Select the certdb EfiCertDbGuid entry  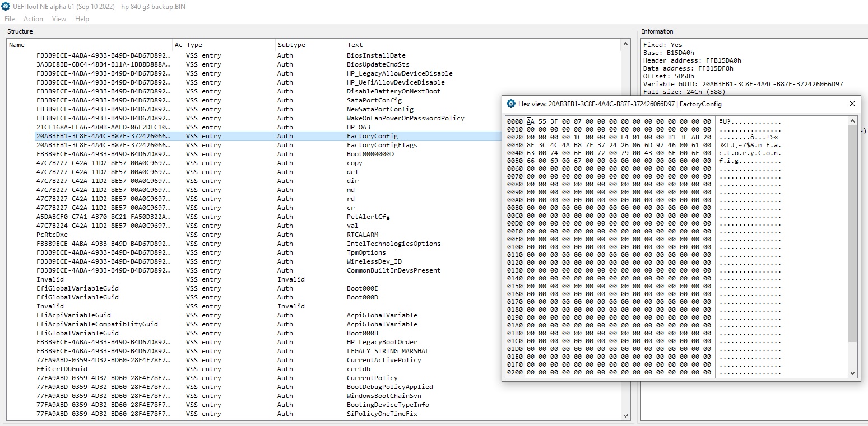358,369
